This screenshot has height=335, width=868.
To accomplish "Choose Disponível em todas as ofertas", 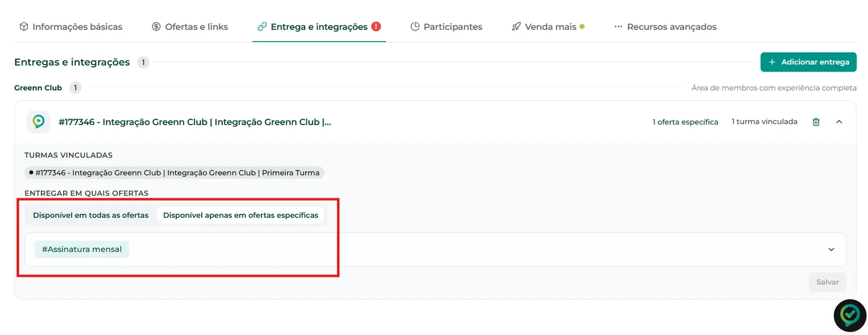I will (x=91, y=215).
